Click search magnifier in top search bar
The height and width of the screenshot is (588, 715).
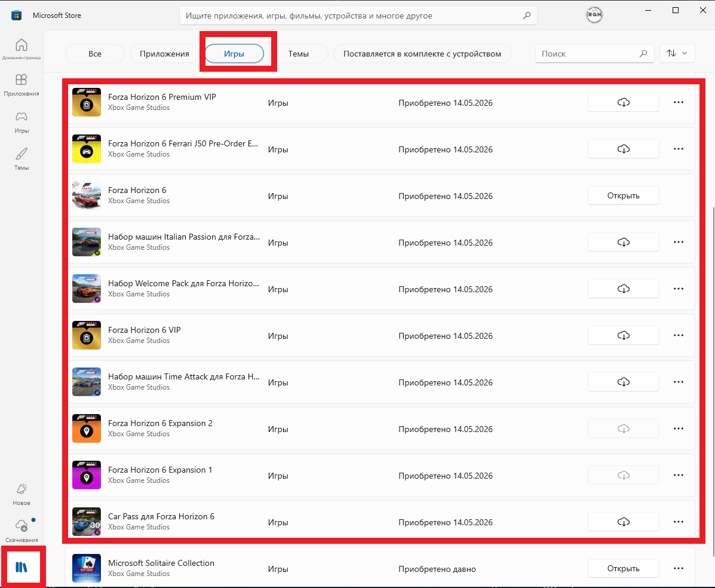[527, 16]
